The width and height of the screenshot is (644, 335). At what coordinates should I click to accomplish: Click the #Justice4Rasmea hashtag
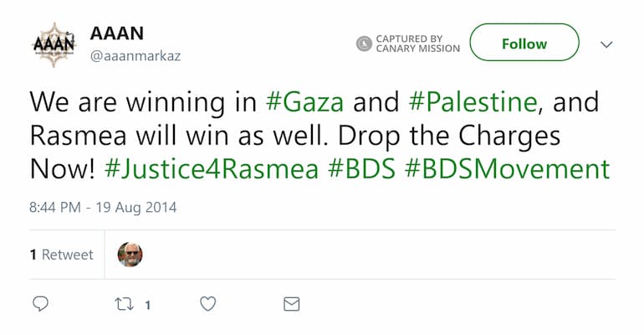point(212,168)
